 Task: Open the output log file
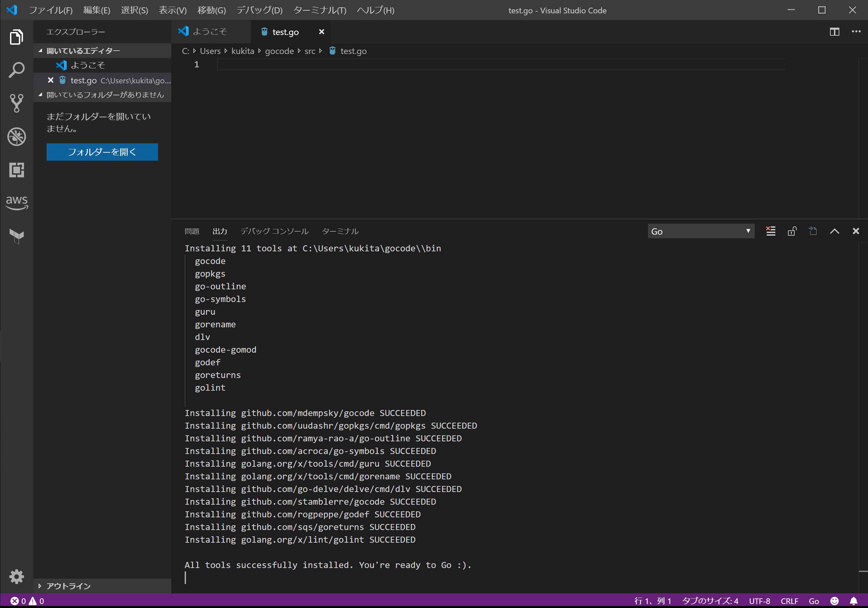[x=813, y=231]
